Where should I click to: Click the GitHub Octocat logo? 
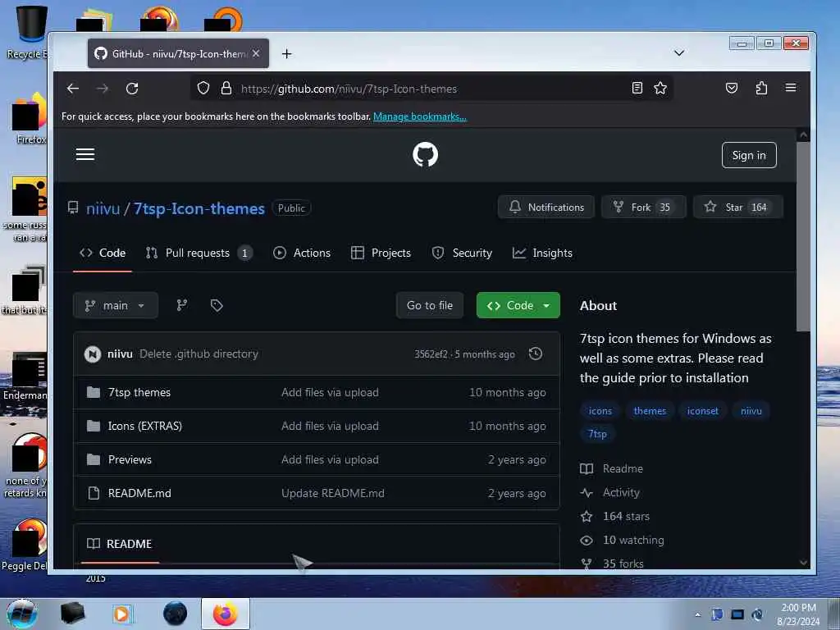pos(426,155)
